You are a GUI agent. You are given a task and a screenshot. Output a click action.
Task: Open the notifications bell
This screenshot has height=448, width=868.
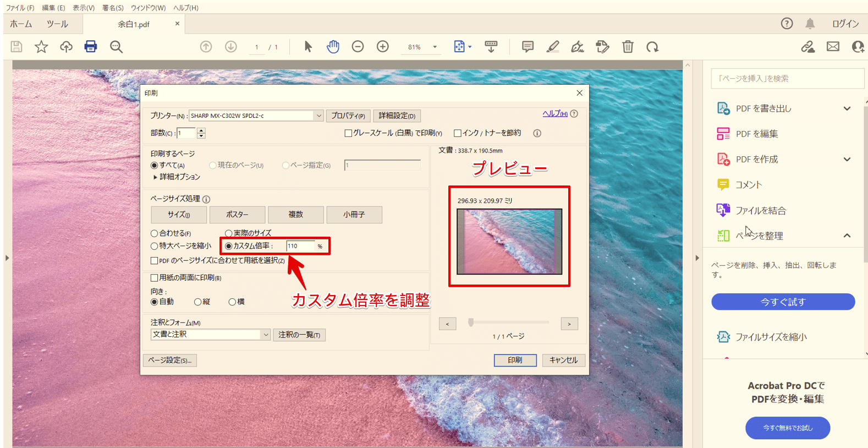[x=810, y=24]
